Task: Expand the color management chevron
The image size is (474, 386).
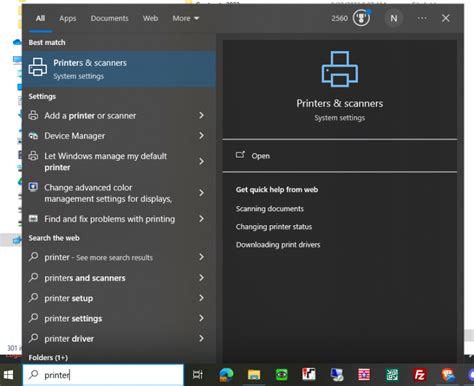Action: [201, 193]
